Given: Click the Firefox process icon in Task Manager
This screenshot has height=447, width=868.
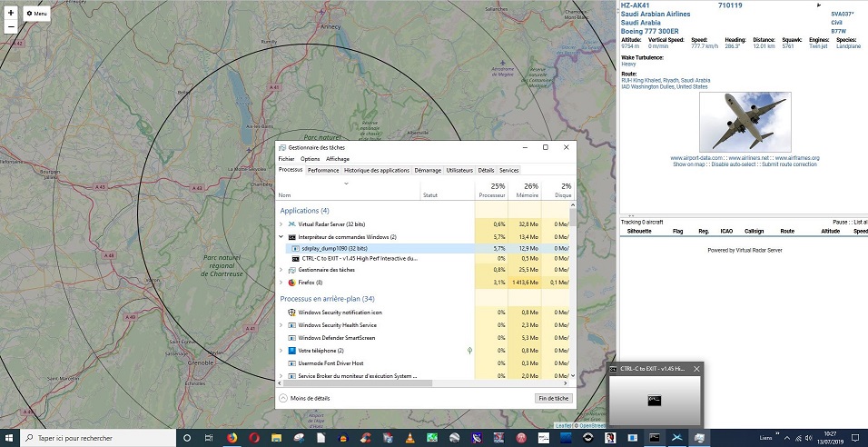Looking at the screenshot, I should point(291,283).
